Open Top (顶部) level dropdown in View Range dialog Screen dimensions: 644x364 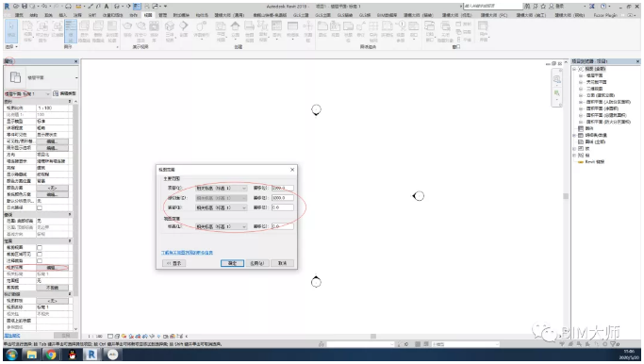[221, 188]
